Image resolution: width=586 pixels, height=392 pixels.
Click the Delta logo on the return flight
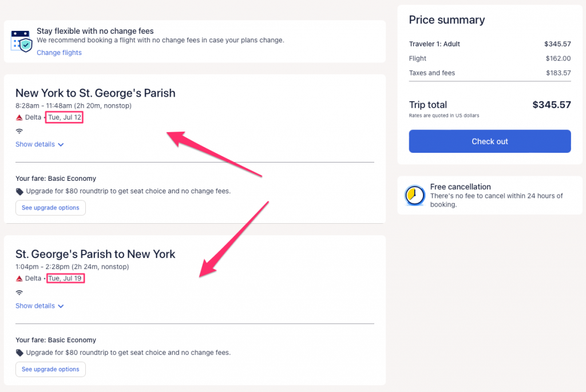19,279
